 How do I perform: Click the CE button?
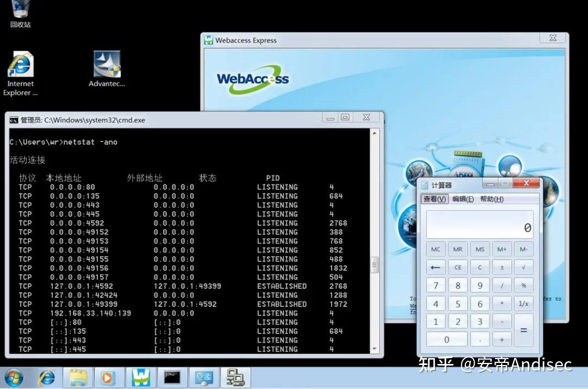458,267
